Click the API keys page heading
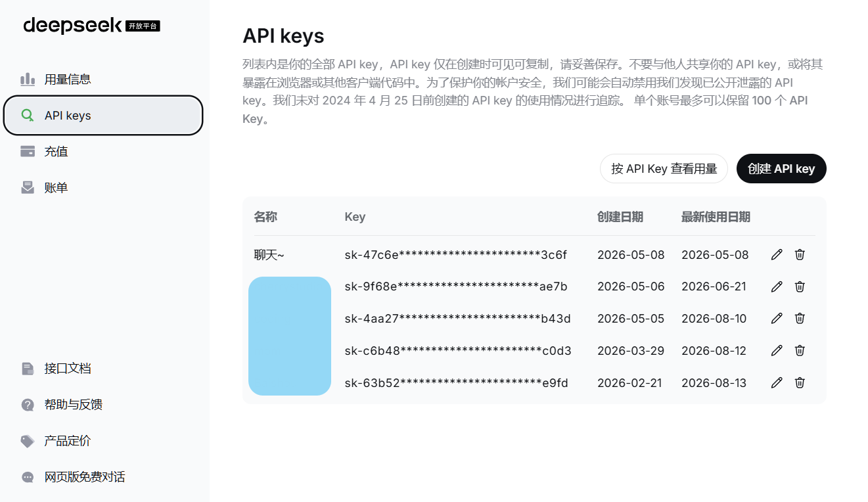The width and height of the screenshot is (868, 502). [x=283, y=35]
